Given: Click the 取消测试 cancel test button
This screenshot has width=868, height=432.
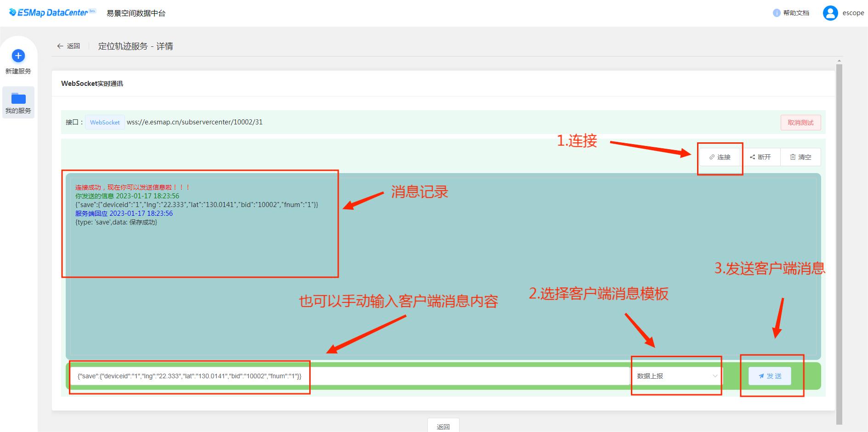Looking at the screenshot, I should point(800,123).
